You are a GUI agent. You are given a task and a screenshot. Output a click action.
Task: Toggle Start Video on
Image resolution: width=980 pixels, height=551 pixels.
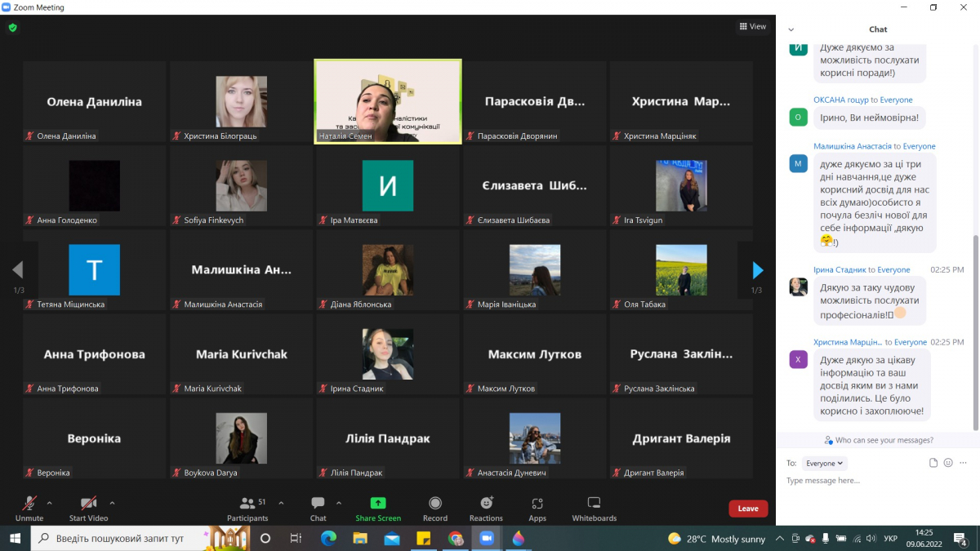pyautogui.click(x=88, y=504)
